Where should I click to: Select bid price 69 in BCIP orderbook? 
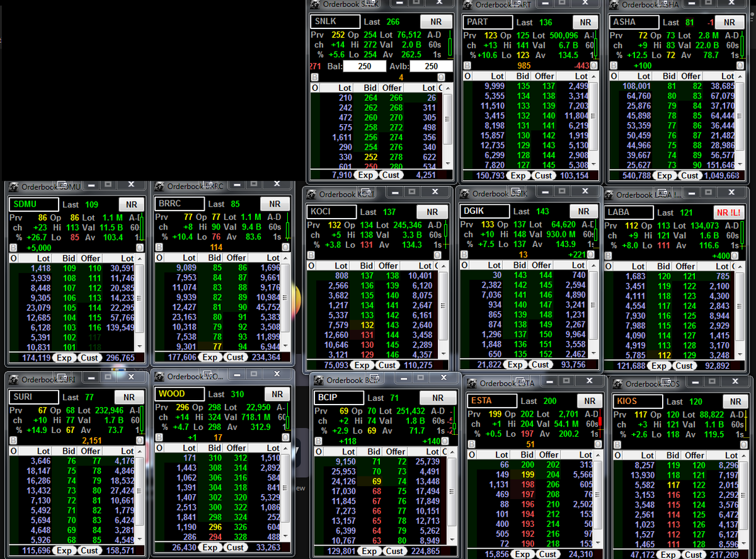click(x=377, y=481)
